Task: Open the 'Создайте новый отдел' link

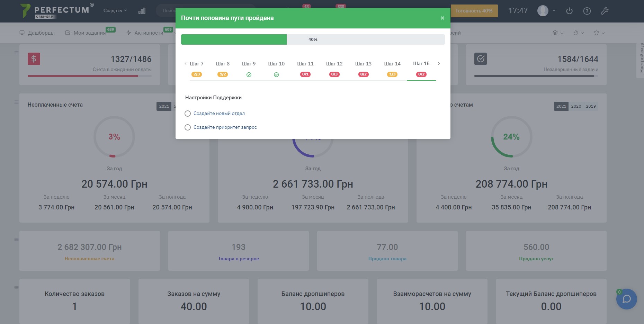Action: (219, 114)
